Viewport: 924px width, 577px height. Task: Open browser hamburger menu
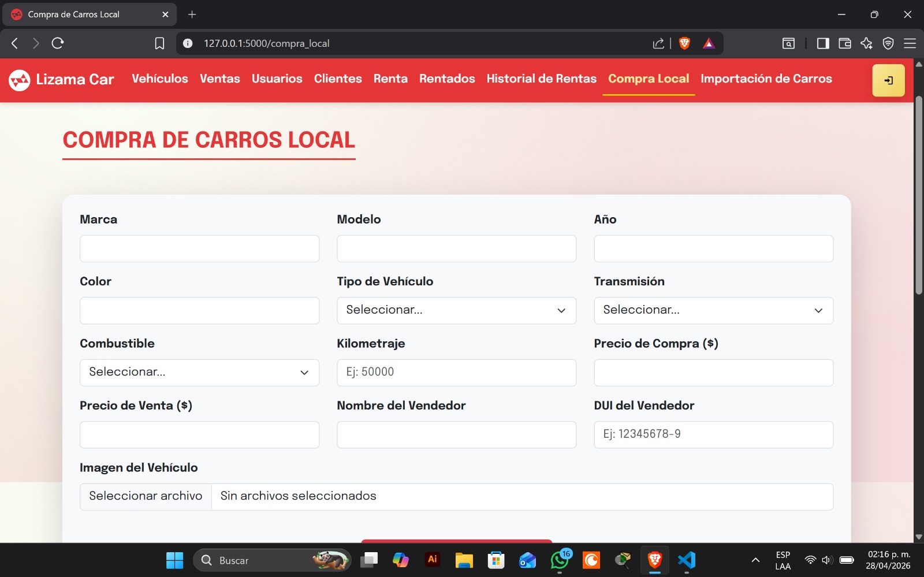910,43
